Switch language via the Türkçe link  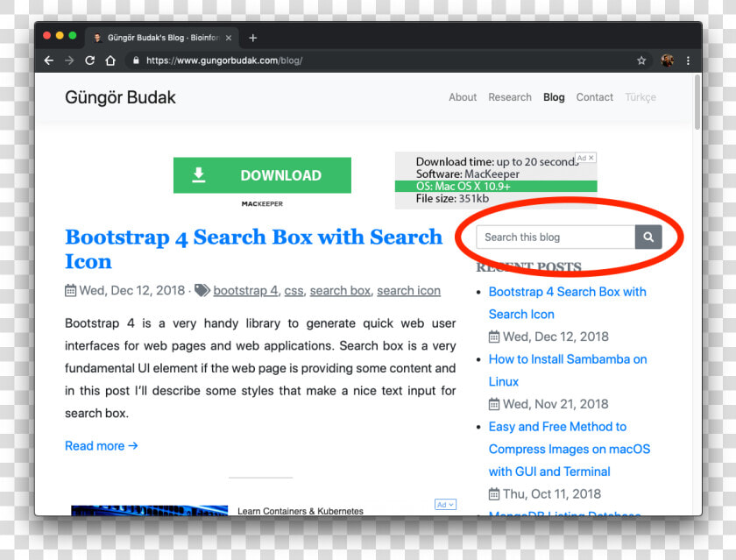pos(640,97)
